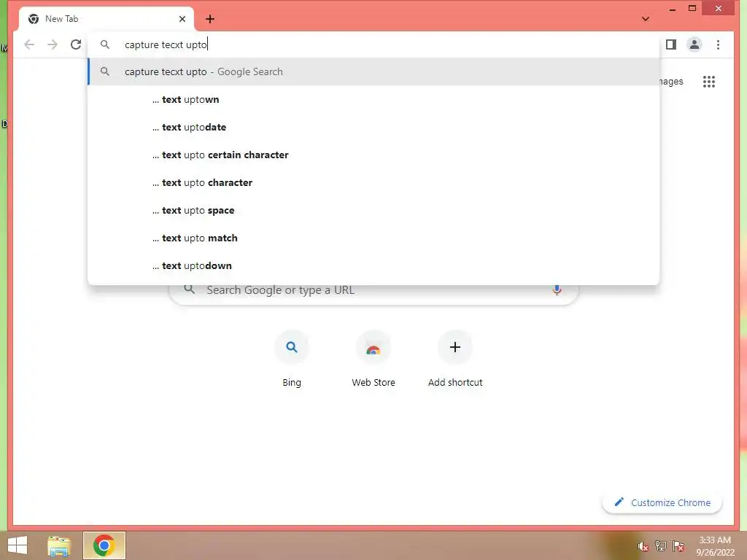Open a new tab with plus button
Viewport: 747px width, 560px height.
pyautogui.click(x=210, y=19)
